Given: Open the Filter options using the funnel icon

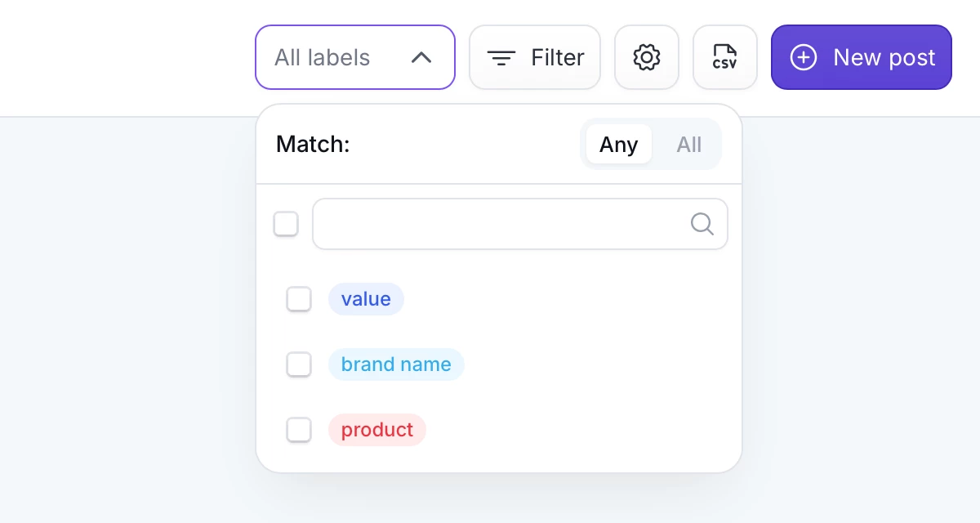Looking at the screenshot, I should coord(501,57).
